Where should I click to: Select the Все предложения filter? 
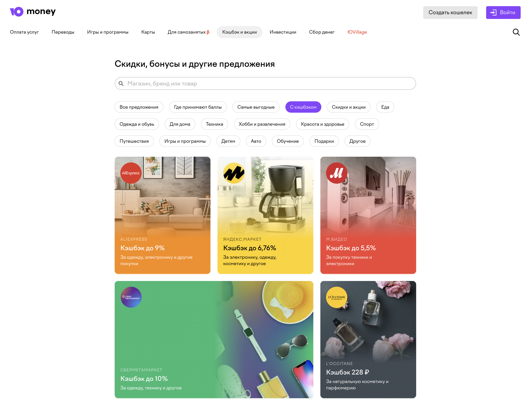click(x=139, y=107)
